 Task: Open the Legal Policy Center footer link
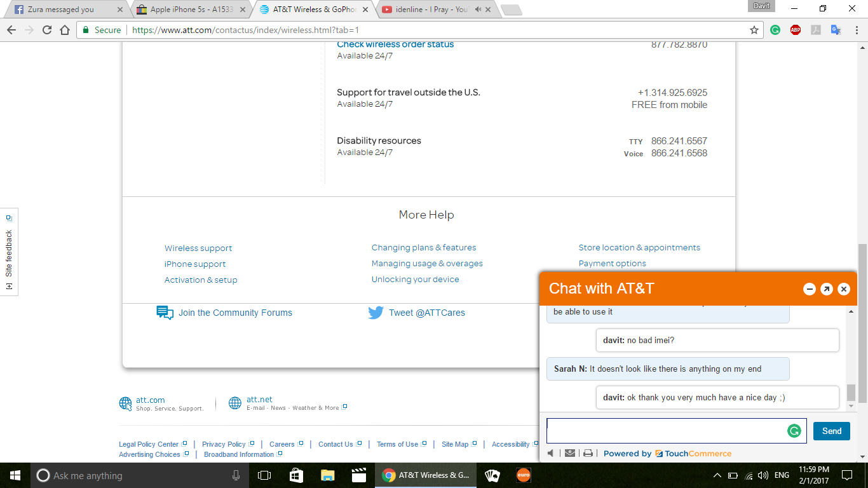[149, 444]
